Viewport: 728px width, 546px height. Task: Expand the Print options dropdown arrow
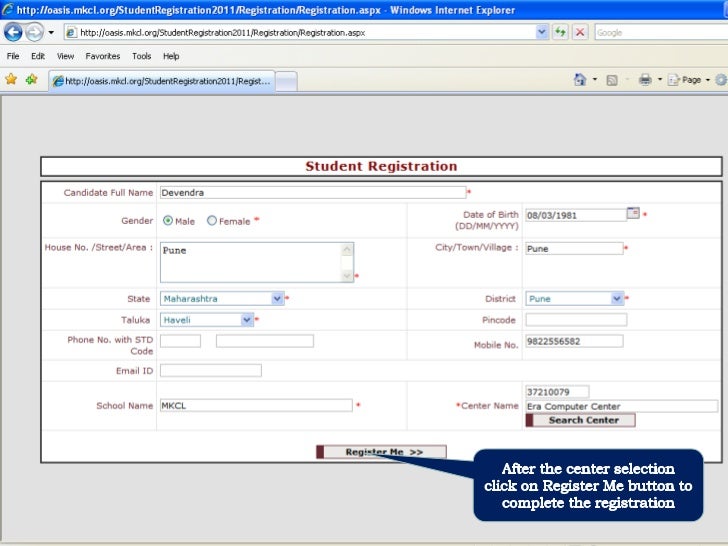[x=660, y=80]
